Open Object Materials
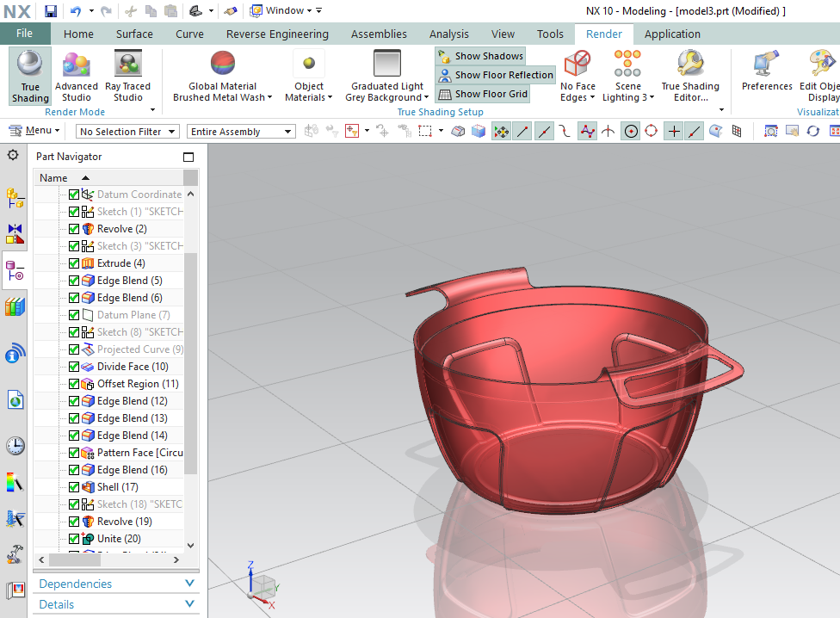This screenshot has height=618, width=840. (x=309, y=76)
